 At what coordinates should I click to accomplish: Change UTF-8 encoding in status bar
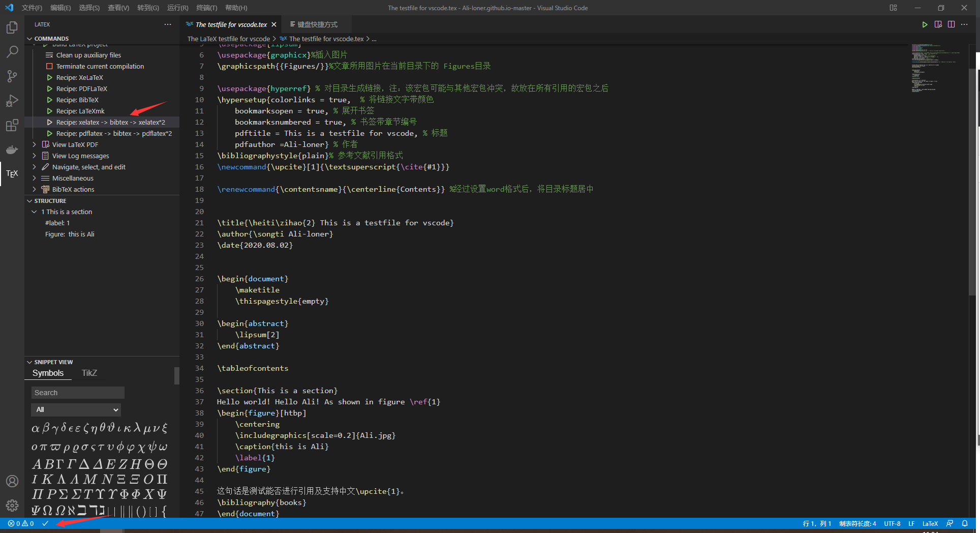tap(892, 523)
